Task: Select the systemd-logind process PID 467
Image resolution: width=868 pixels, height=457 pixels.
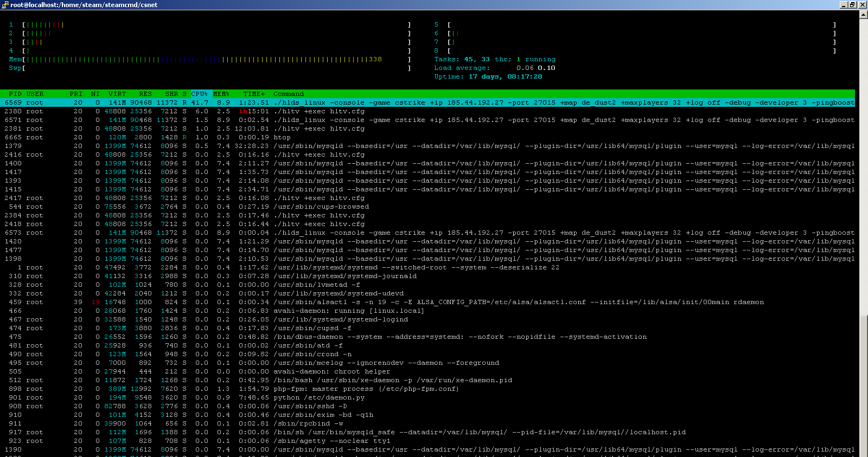Action: click(x=427, y=319)
